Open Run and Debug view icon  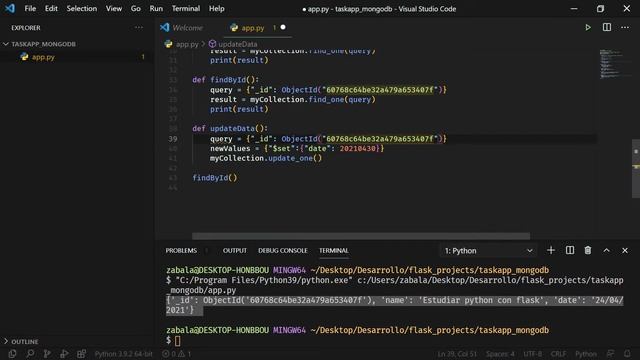pos(64,353)
